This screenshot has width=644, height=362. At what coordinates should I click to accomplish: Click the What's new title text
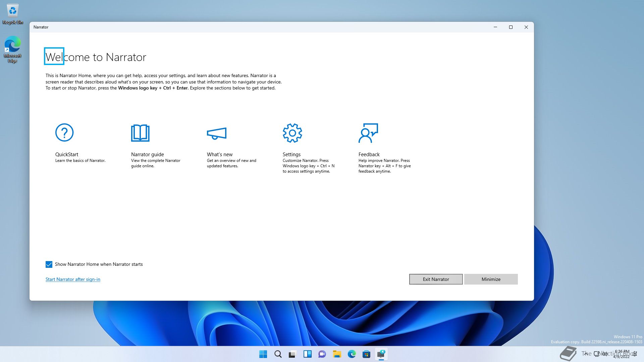tap(220, 155)
